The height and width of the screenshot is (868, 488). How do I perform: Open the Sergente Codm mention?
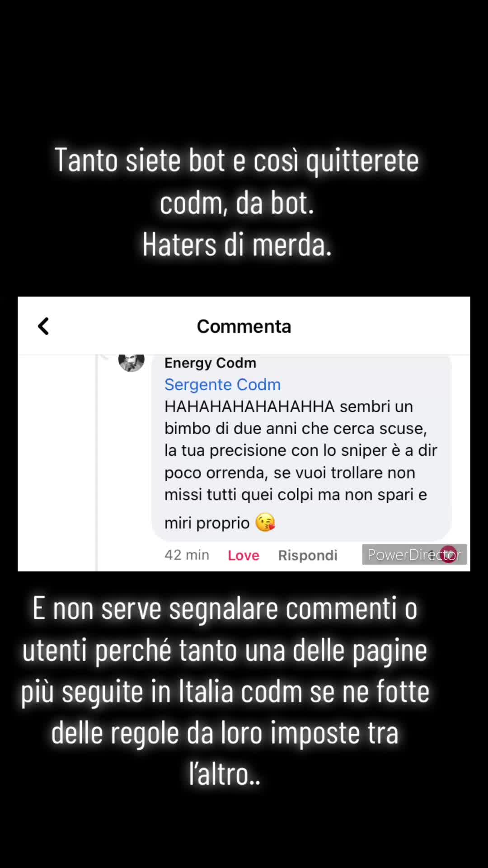(222, 384)
